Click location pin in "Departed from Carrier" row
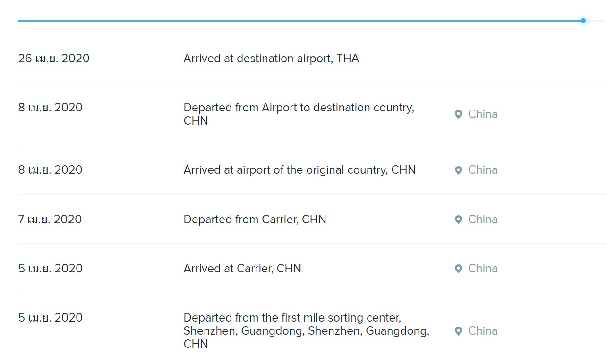 pos(458,220)
